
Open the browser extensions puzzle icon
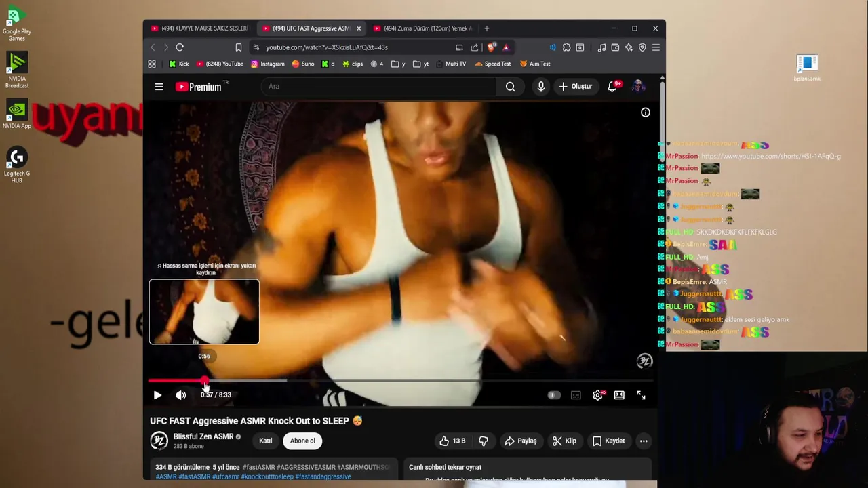566,47
